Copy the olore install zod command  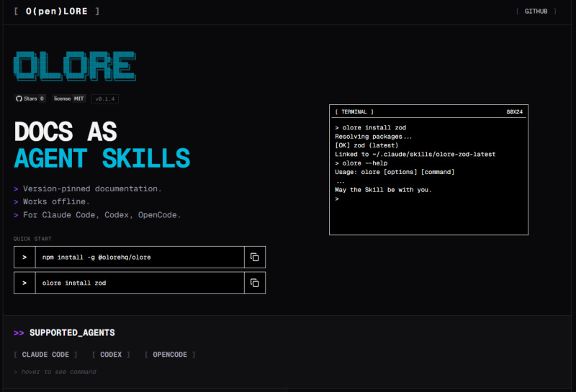pos(254,283)
